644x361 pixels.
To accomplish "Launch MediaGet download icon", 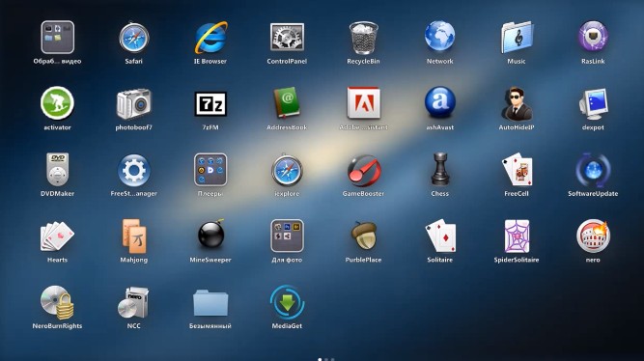I will pos(287,302).
